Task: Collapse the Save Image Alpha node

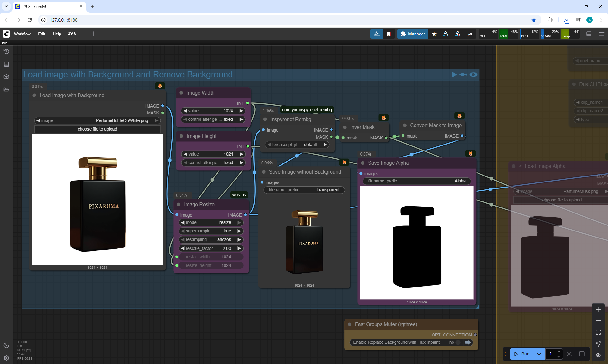Action: (x=363, y=163)
